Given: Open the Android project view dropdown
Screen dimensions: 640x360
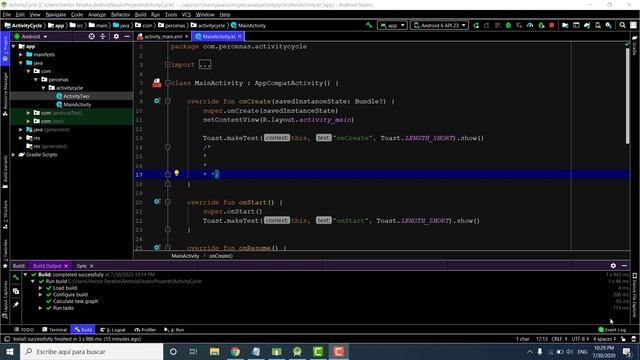Looking at the screenshot, I should click(x=31, y=36).
